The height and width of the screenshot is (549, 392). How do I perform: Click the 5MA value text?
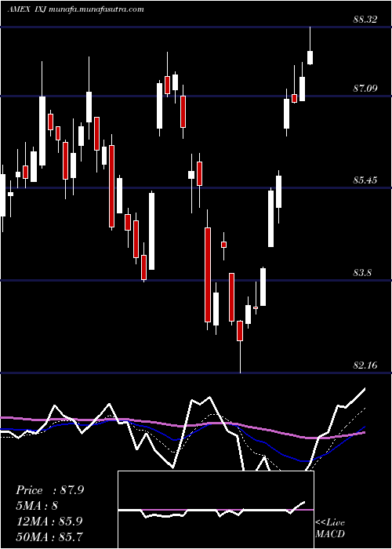tap(37, 506)
